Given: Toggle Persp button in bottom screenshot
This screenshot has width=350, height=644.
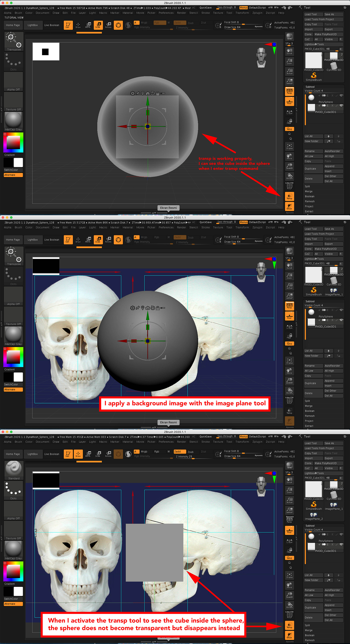Looking at the screenshot, I should 289,520.
